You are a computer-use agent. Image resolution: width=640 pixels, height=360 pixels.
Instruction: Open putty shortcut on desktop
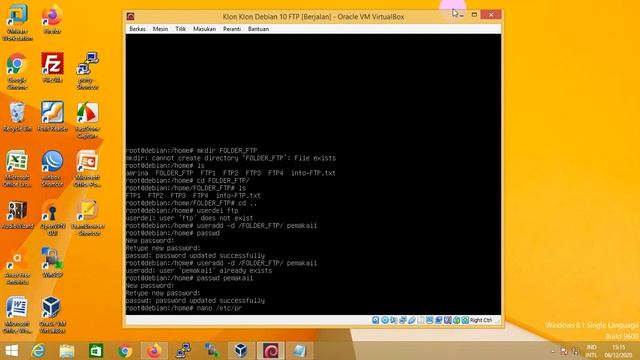[87, 71]
